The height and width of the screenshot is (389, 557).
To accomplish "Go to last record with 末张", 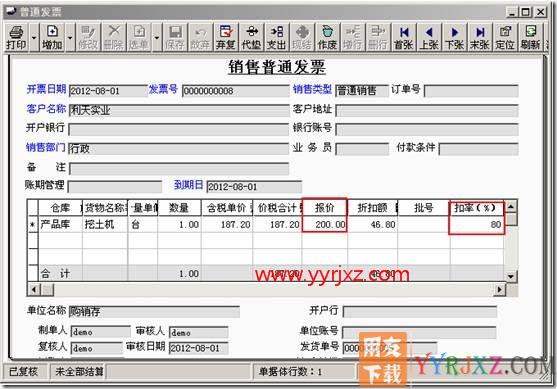I will click(x=480, y=38).
